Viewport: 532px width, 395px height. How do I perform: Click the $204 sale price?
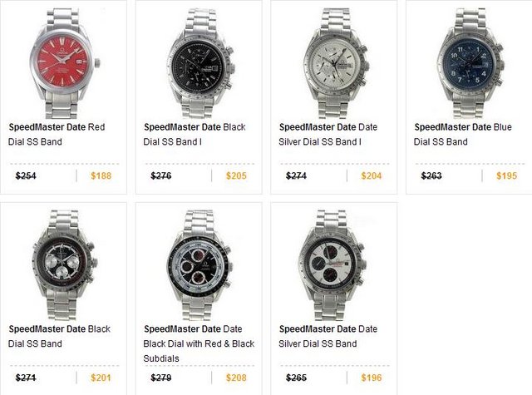click(x=372, y=175)
